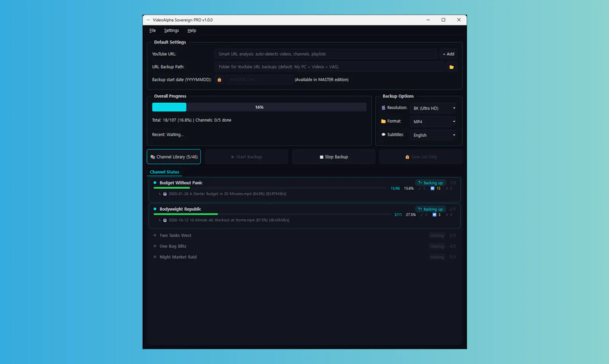609x364 pixels.
Task: Click the green progress bar under Bodyweight Republic
Action: (x=186, y=214)
